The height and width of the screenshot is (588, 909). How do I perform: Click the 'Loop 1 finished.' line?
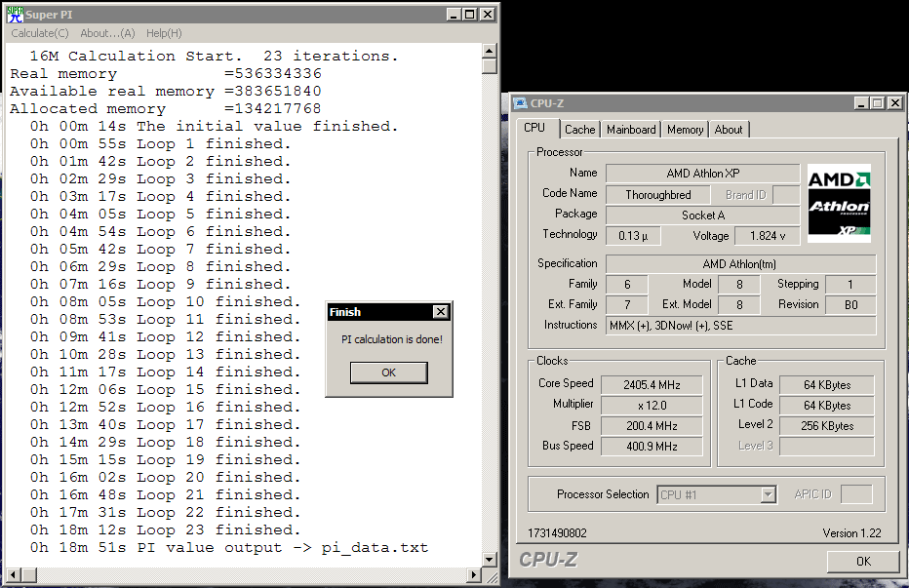pyautogui.click(x=160, y=143)
